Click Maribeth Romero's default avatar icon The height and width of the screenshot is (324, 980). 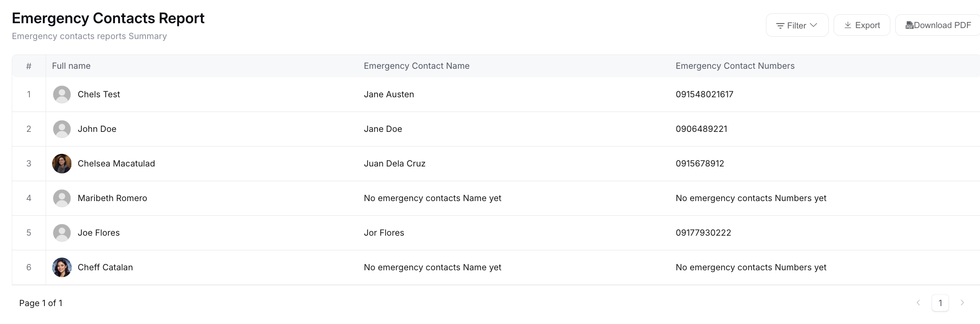pyautogui.click(x=62, y=198)
